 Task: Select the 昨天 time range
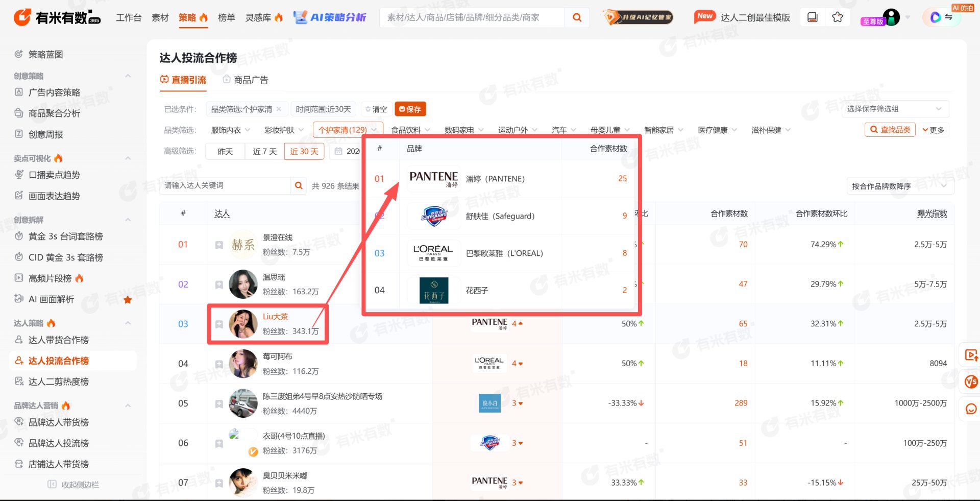pyautogui.click(x=225, y=151)
